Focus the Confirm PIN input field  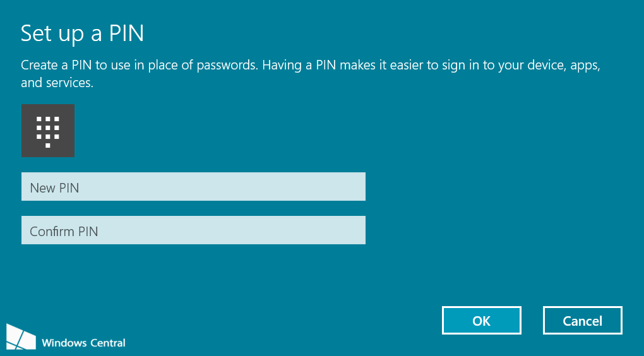[193, 230]
